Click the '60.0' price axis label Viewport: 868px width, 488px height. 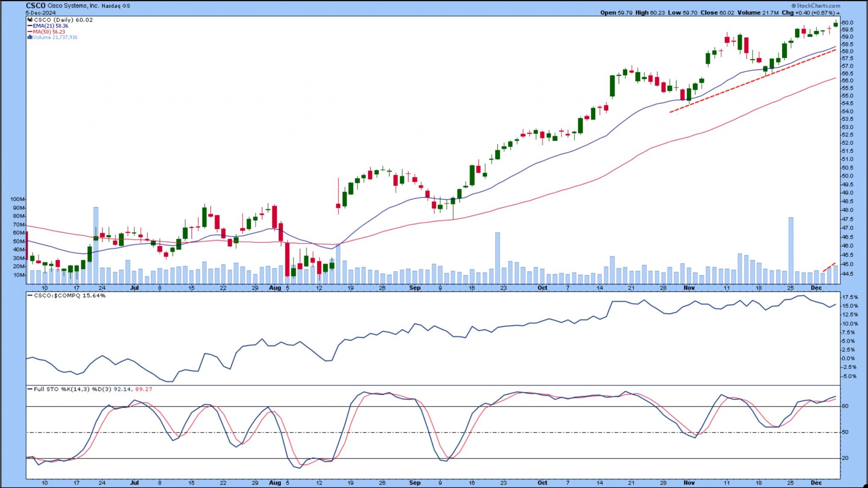pyautogui.click(x=847, y=23)
